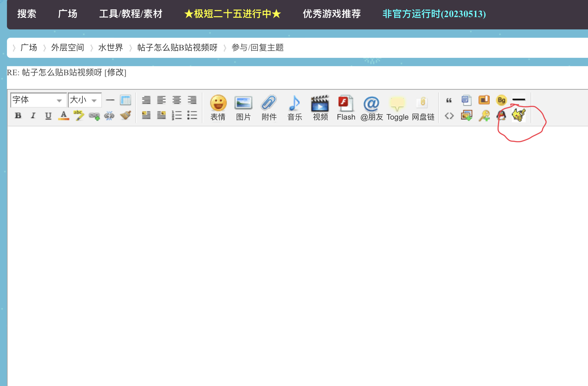Click the QQ penguin icon
Screen dimensions: 588x386
point(501,115)
